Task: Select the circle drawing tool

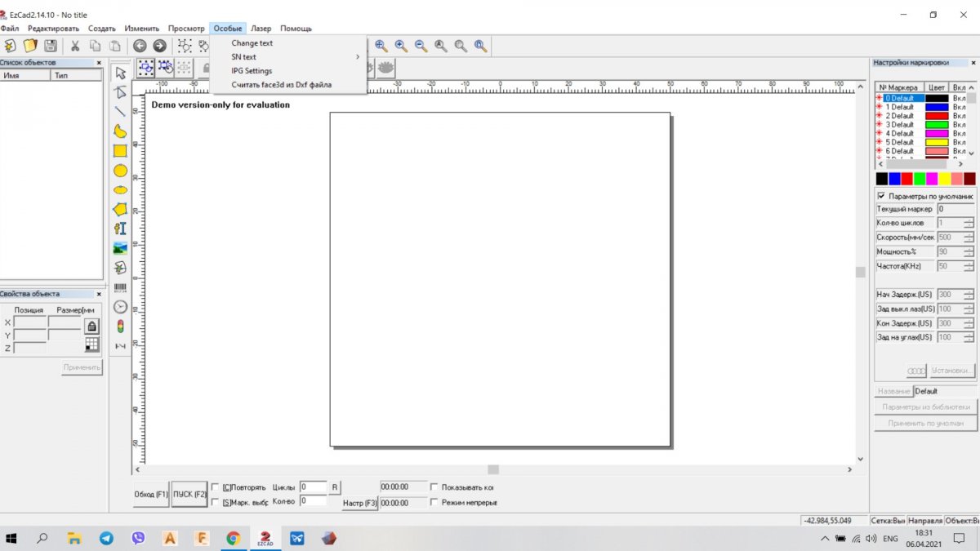Action: coord(120,171)
